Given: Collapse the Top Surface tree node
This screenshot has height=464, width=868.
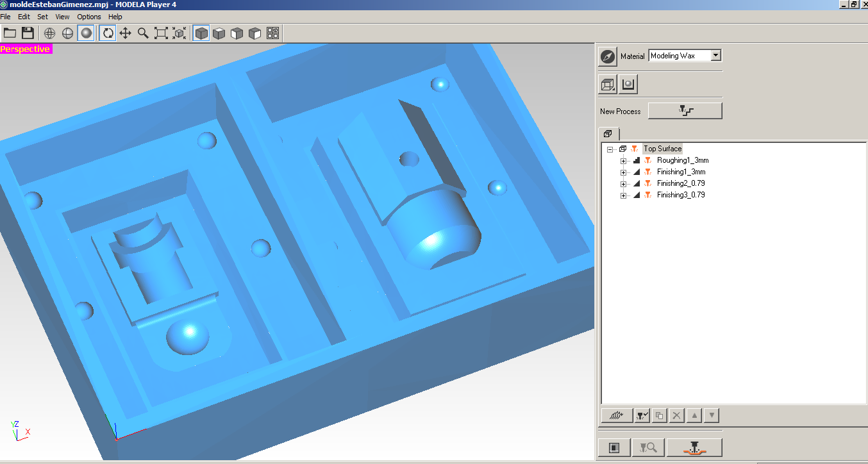Looking at the screenshot, I should pyautogui.click(x=610, y=149).
